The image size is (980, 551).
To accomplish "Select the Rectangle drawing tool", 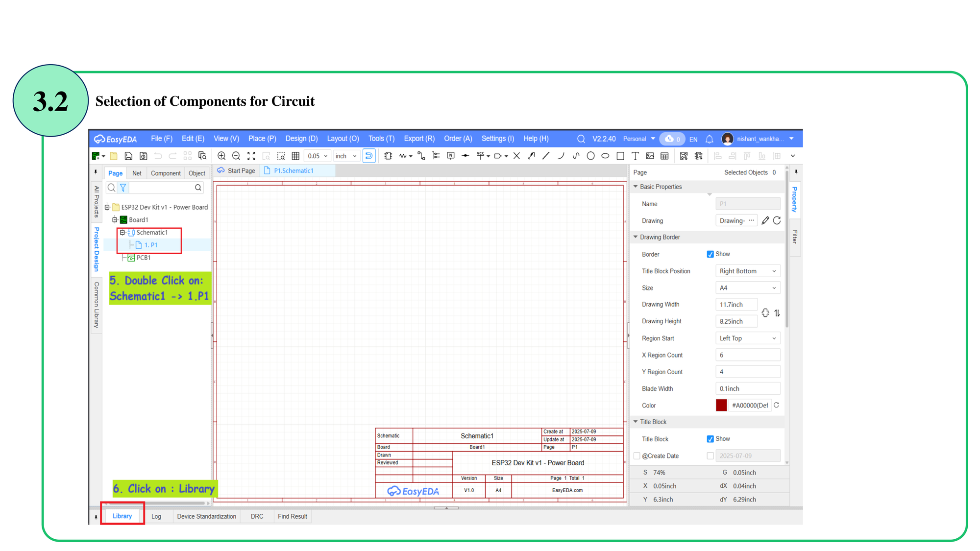I will pos(620,156).
